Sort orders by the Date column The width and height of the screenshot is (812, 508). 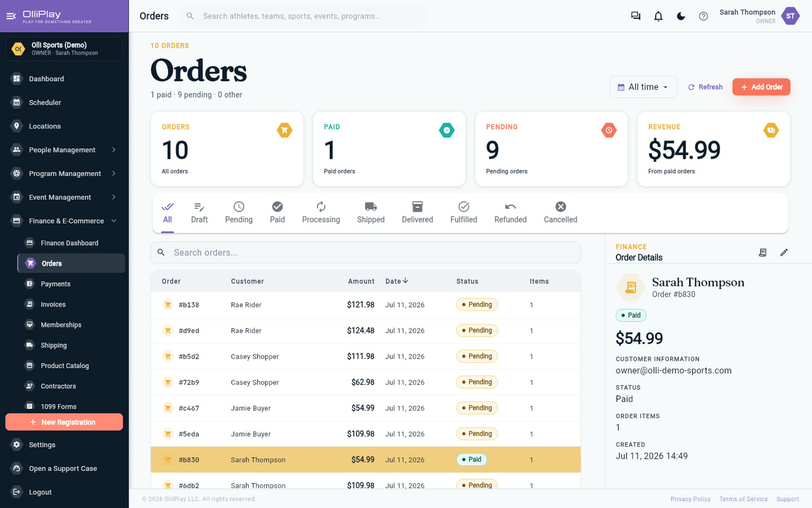pyautogui.click(x=397, y=281)
